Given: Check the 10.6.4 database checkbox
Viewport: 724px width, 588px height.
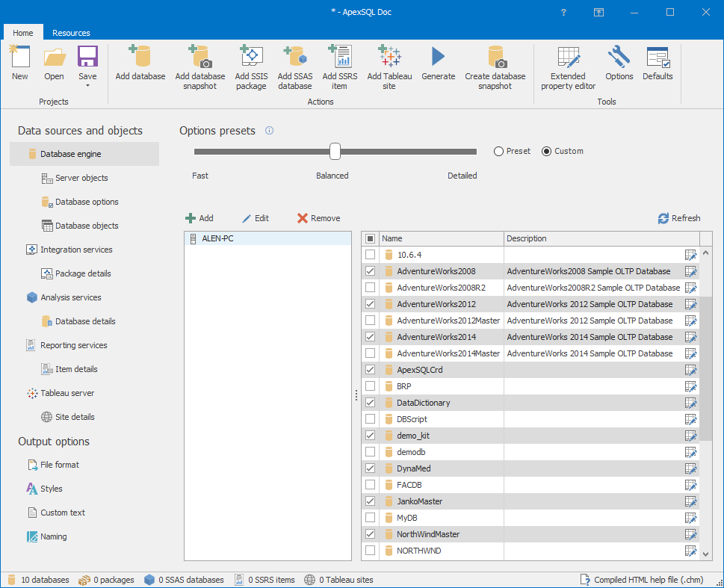Looking at the screenshot, I should tap(371, 255).
